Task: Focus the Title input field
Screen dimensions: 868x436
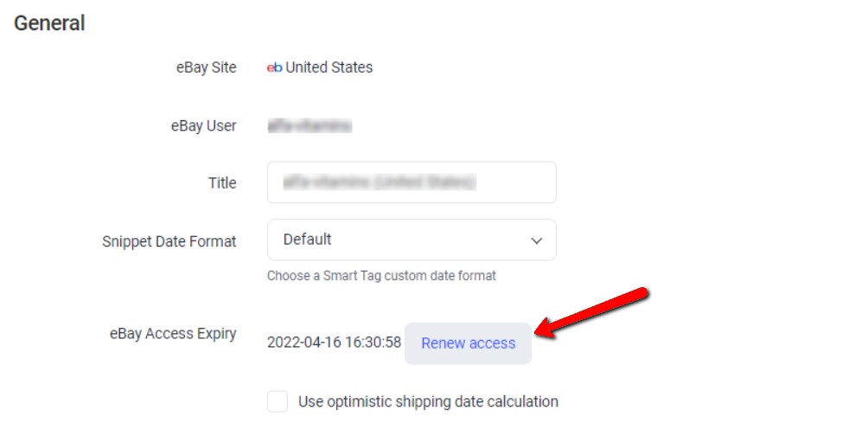Action: point(412,183)
